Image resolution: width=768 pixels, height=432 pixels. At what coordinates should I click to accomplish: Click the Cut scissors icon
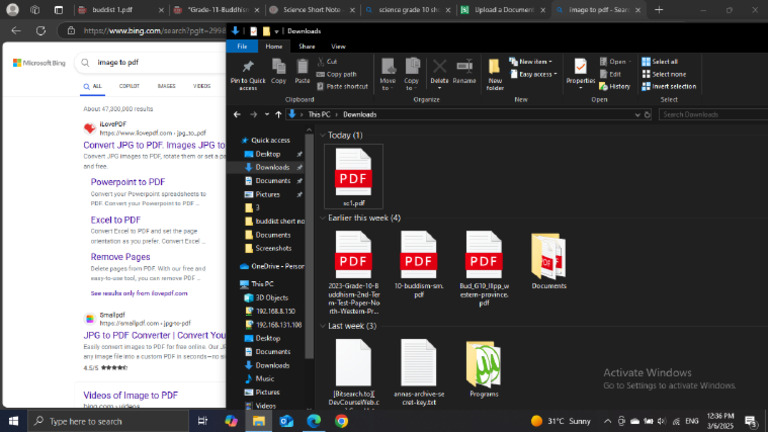(x=321, y=62)
